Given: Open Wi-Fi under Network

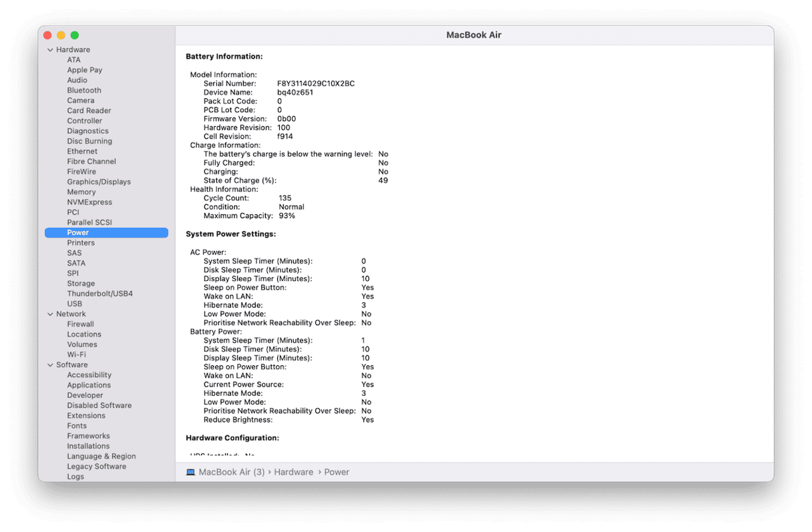Looking at the screenshot, I should click(x=76, y=354).
